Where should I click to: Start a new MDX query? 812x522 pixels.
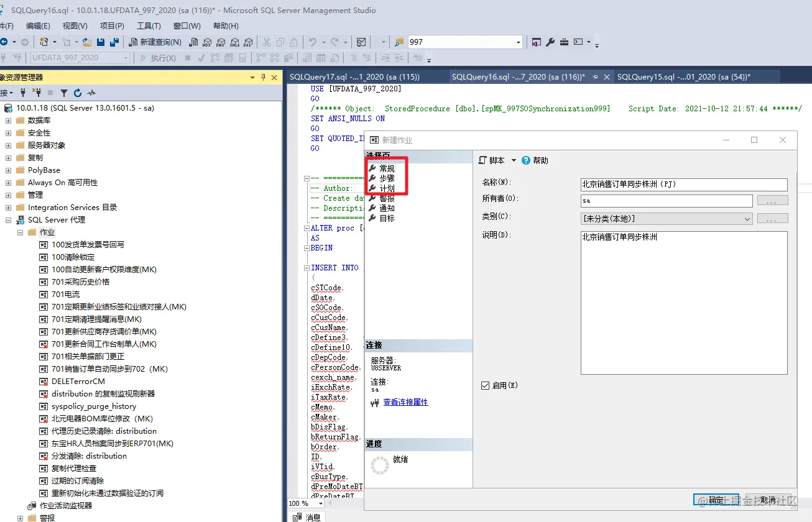pos(207,42)
